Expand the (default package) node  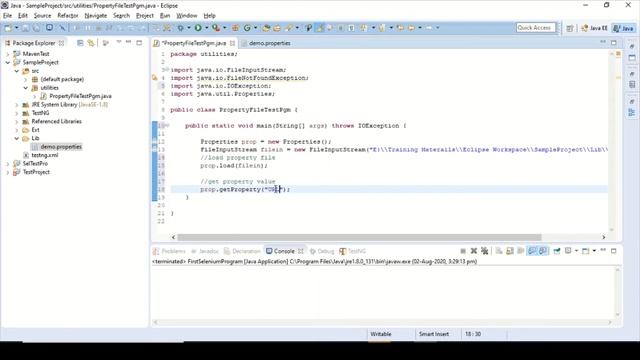[26, 79]
